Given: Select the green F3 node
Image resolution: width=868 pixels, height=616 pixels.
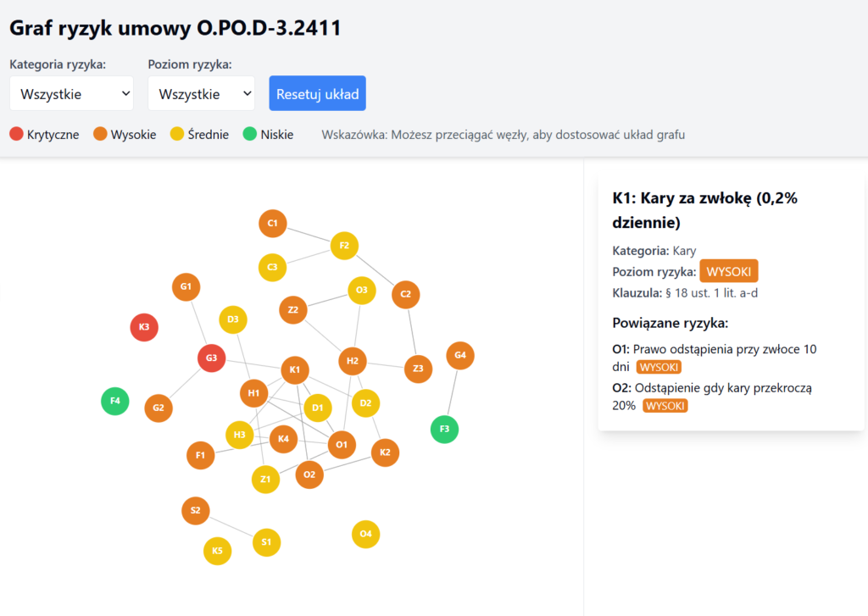Looking at the screenshot, I should [444, 429].
